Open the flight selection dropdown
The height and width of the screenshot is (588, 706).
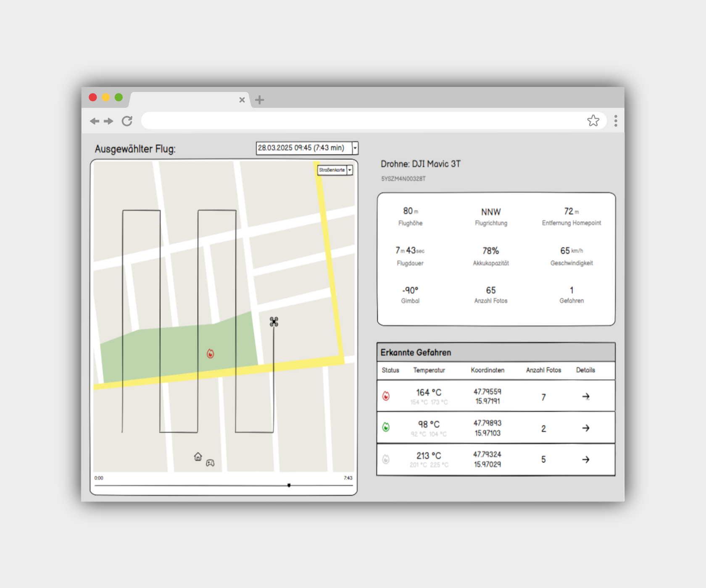(x=307, y=148)
